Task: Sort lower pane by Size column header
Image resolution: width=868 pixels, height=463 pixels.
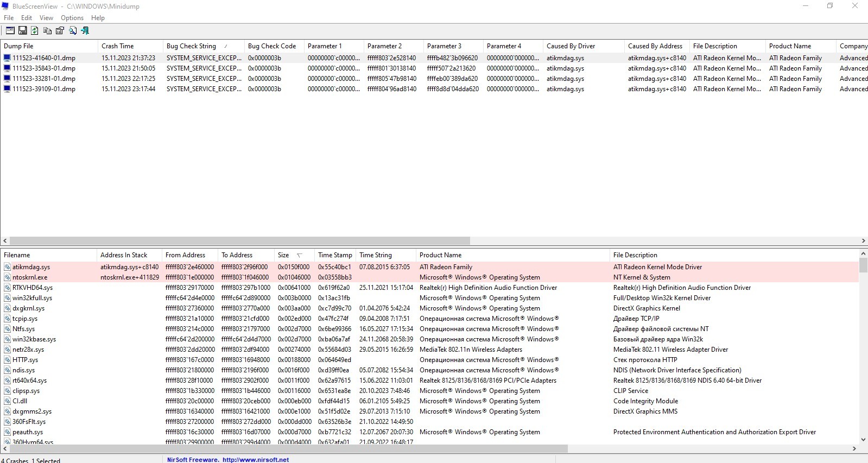Action: pyautogui.click(x=294, y=255)
